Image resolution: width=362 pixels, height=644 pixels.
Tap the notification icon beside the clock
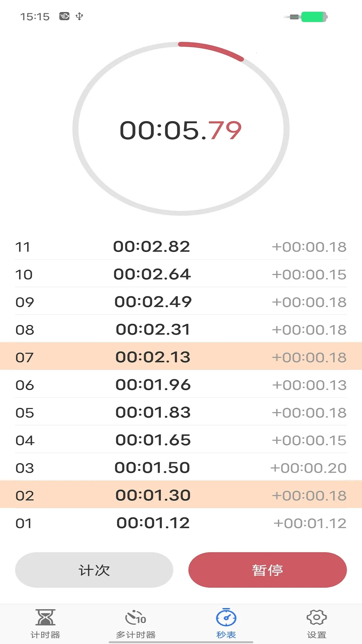pyautogui.click(x=64, y=16)
